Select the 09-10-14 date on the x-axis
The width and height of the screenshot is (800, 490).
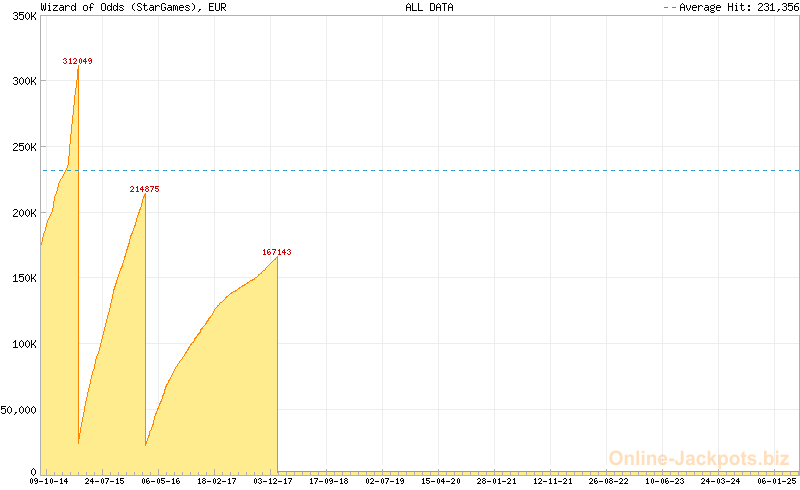[x=49, y=481]
